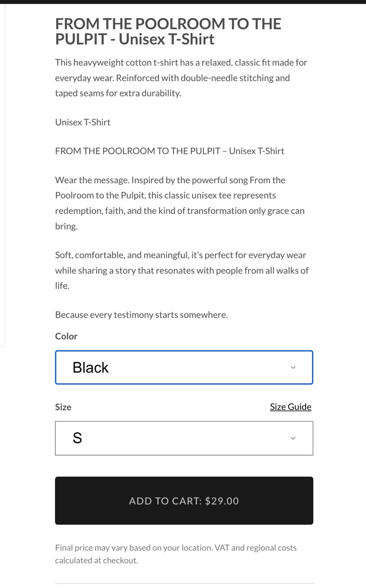Screen dimensions: 366x588
Task: Click the chevron arrow in Color selector
Action: (293, 367)
